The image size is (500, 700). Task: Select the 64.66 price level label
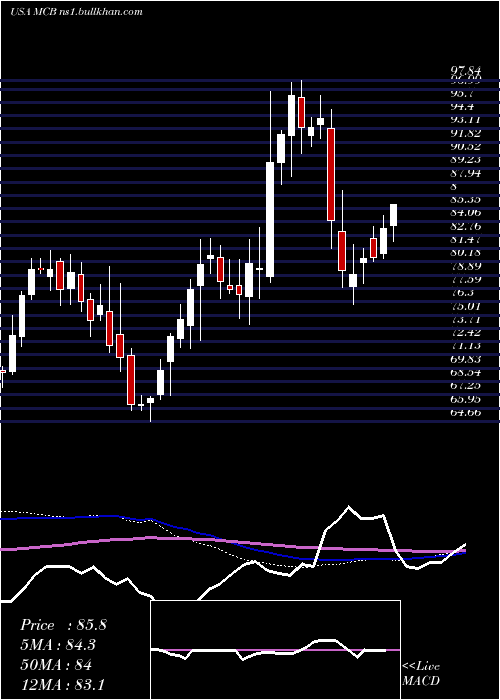pyautogui.click(x=467, y=412)
